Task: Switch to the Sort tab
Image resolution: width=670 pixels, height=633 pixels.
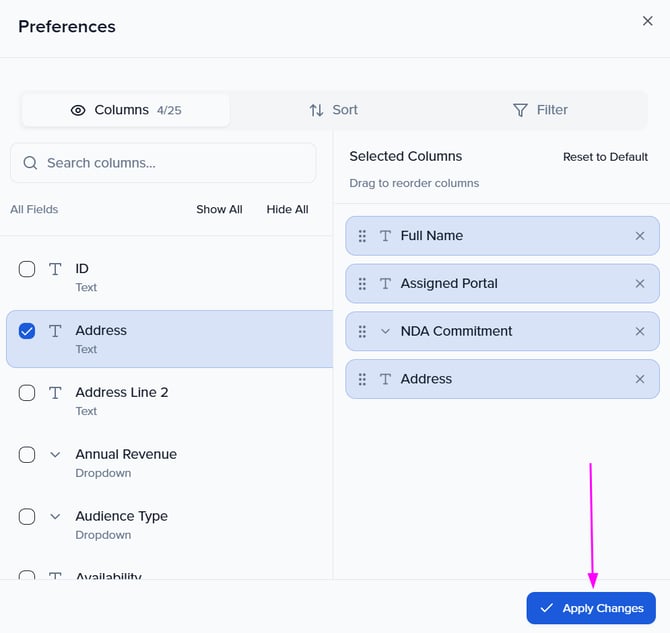Action: point(333,110)
